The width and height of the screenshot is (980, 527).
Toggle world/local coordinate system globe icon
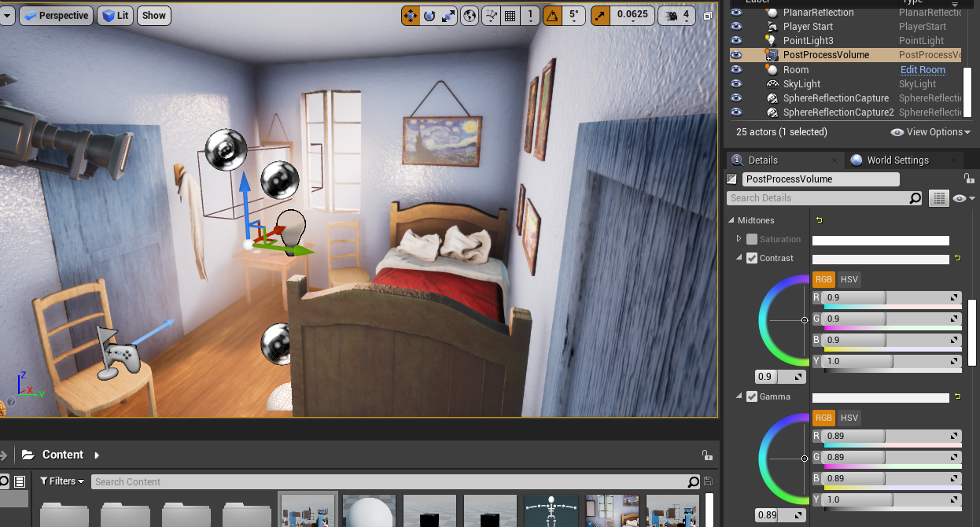[x=470, y=15]
